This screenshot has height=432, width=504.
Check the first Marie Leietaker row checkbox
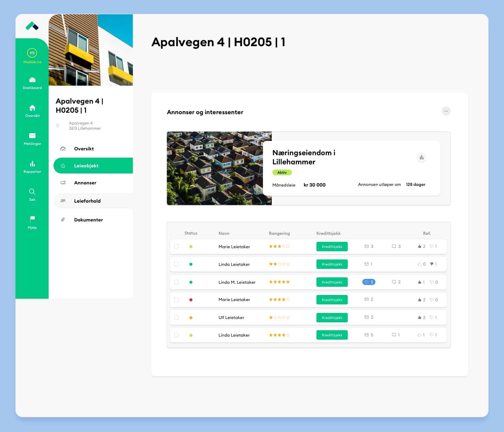pos(176,247)
